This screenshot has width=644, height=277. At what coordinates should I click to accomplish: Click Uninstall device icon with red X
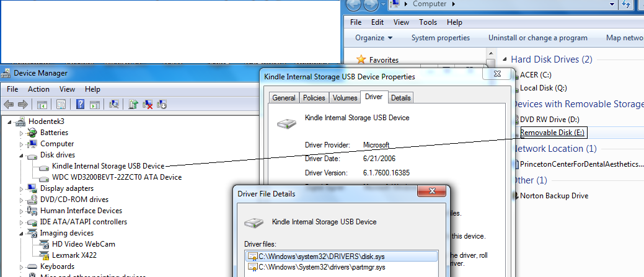[148, 105]
